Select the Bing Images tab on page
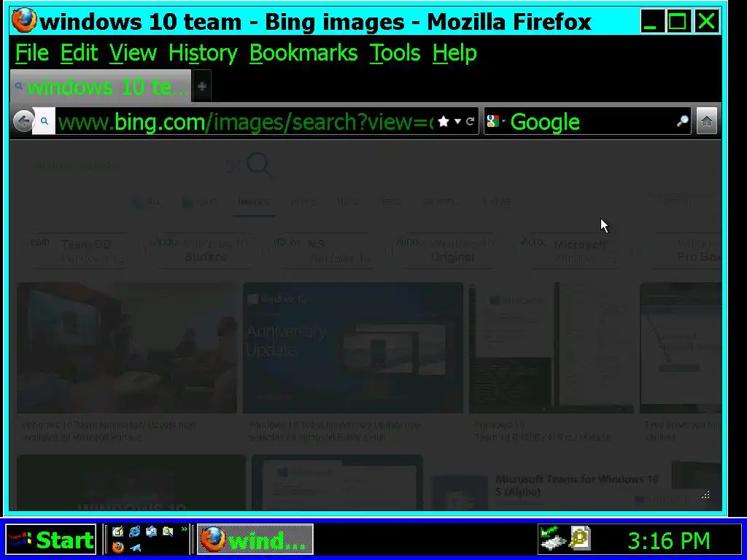The width and height of the screenshot is (747, 560). 253,202
